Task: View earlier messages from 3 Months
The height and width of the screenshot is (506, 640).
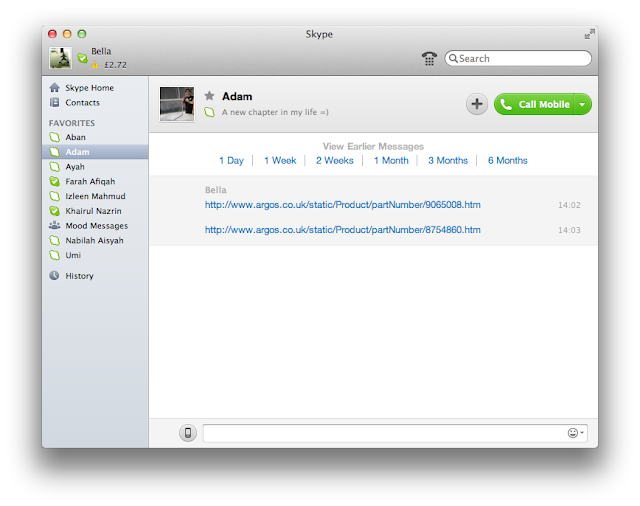Action: pyautogui.click(x=448, y=160)
